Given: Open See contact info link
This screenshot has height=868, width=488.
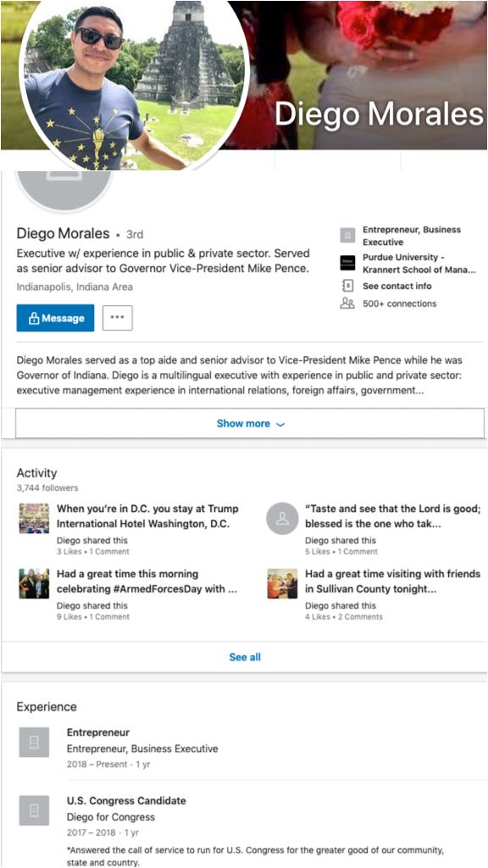Looking at the screenshot, I should click(396, 287).
